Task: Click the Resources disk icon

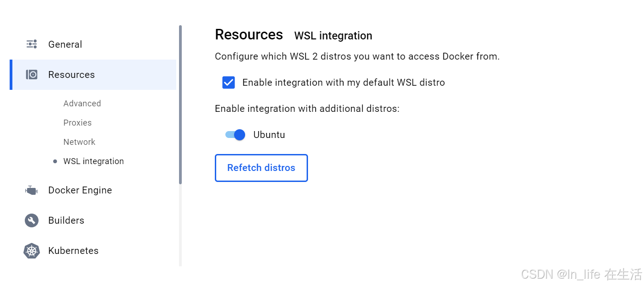Action: click(32, 75)
